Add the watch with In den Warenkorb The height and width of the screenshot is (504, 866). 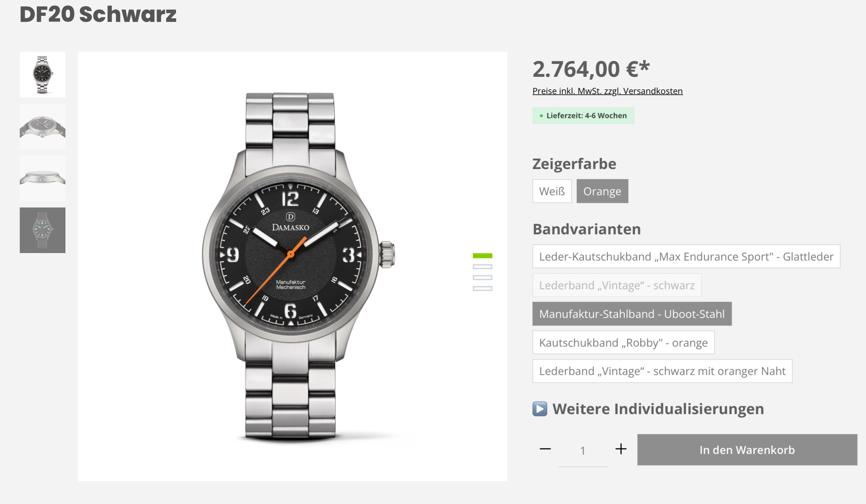point(747,450)
